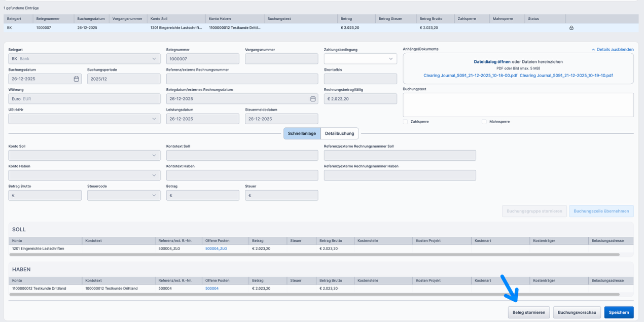Viewport: 644px width, 322px height.
Task: Collapse details via the Details ausblenden chevron
Action: (593, 50)
